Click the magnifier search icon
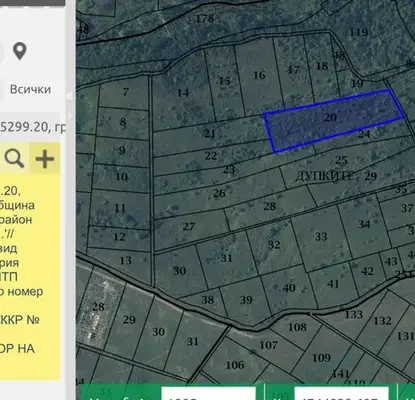Image resolution: width=415 pixels, height=400 pixels. point(14,158)
